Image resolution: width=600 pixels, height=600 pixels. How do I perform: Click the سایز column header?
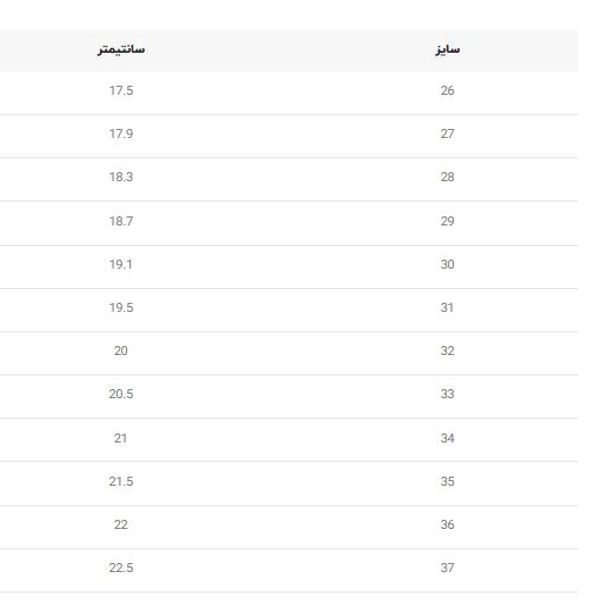pos(448,49)
